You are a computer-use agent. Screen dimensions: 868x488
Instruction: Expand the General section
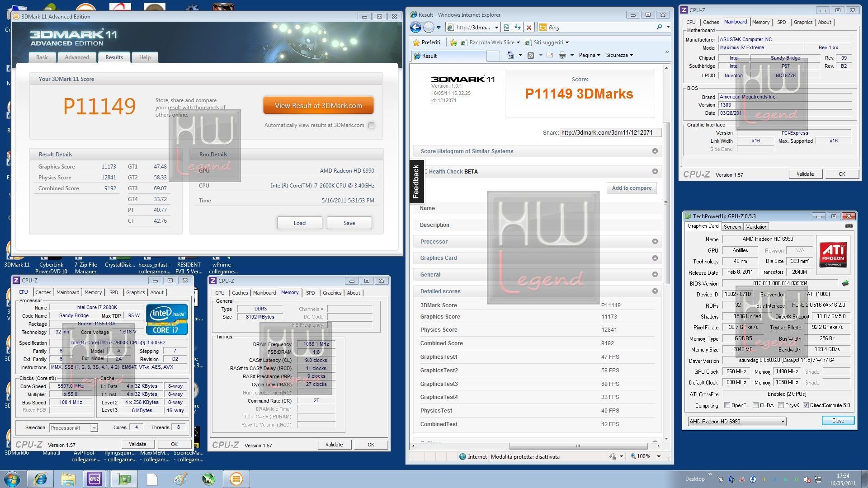(655, 274)
